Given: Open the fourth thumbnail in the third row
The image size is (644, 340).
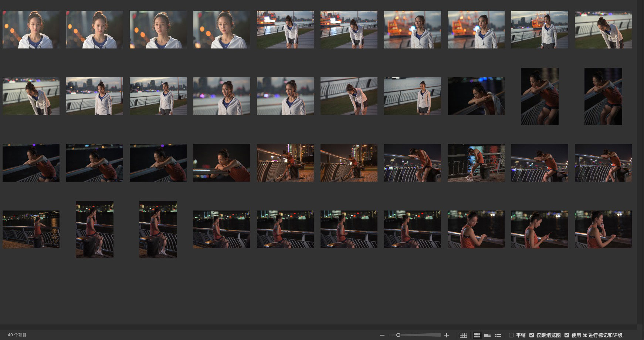Looking at the screenshot, I should click(x=221, y=163).
